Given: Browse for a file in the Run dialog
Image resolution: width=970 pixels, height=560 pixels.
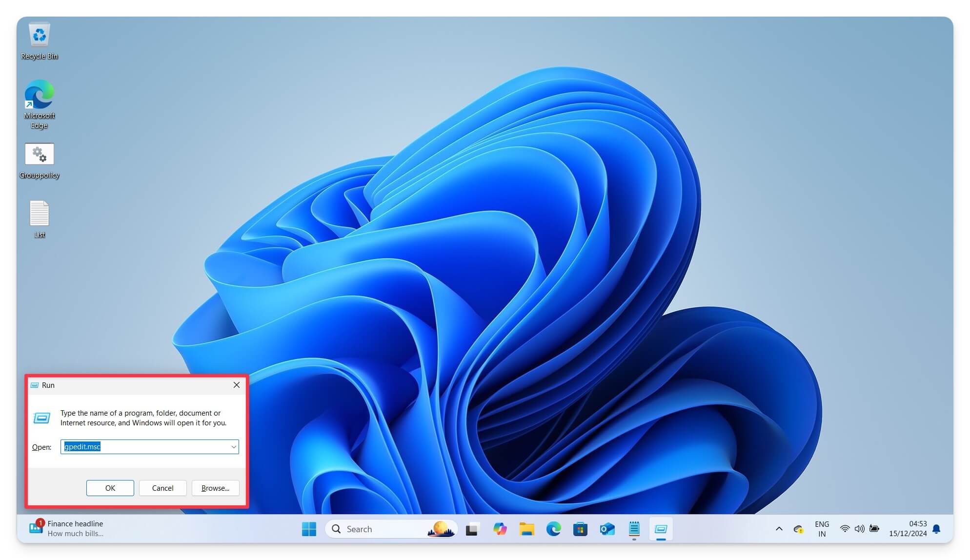Looking at the screenshot, I should [215, 488].
